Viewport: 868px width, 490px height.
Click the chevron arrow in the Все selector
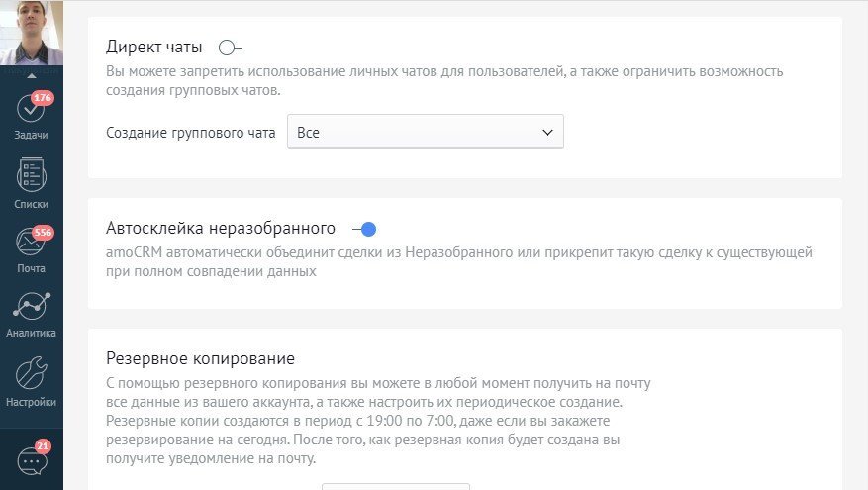tap(547, 133)
